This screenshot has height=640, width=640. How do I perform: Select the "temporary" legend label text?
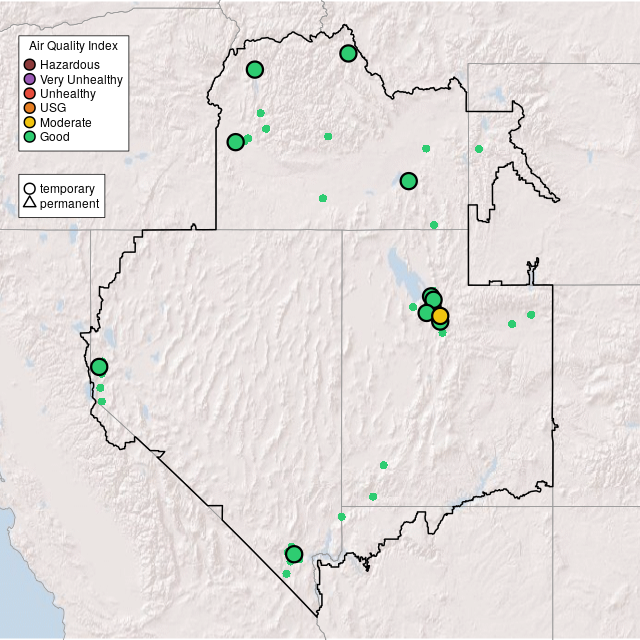(67, 189)
